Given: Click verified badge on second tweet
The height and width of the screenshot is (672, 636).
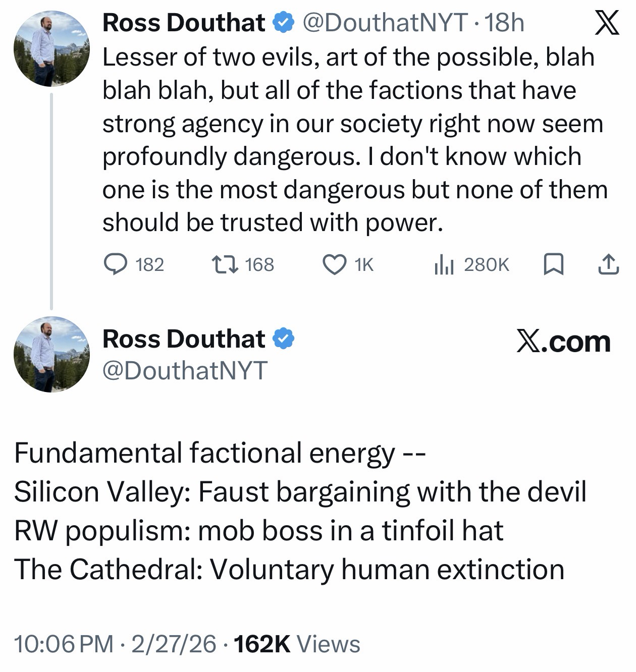Looking at the screenshot, I should [283, 339].
